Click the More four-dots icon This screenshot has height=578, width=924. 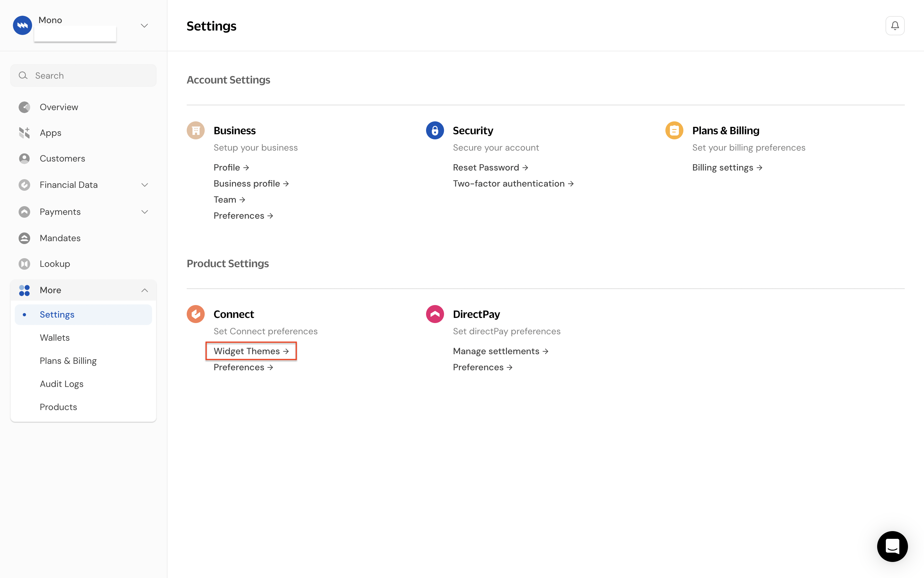coord(24,290)
